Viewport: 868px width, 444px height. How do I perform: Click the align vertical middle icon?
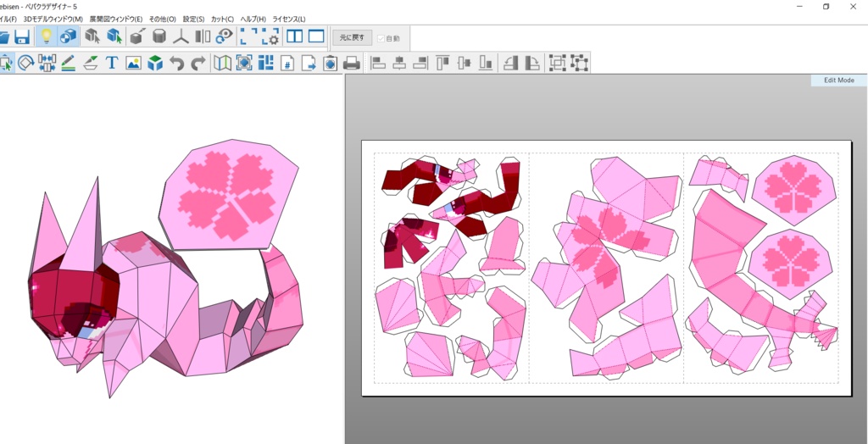click(464, 63)
